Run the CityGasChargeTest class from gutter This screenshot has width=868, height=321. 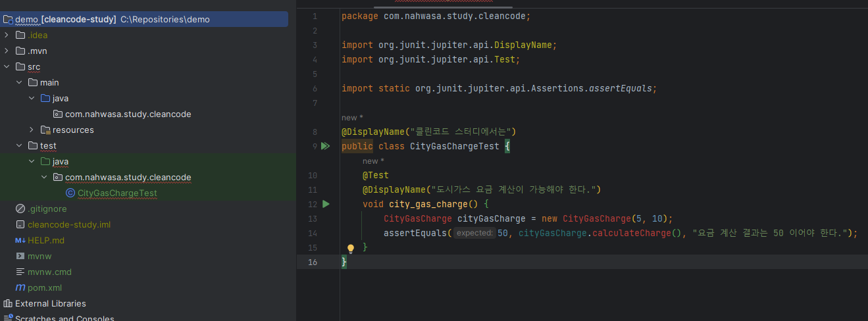click(x=325, y=146)
